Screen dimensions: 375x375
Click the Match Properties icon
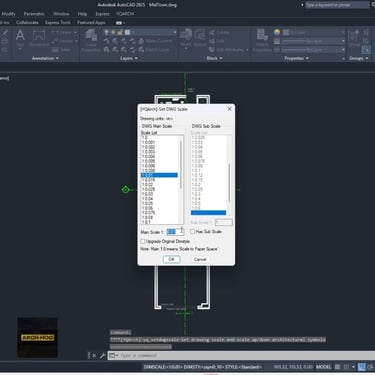pos(262,35)
